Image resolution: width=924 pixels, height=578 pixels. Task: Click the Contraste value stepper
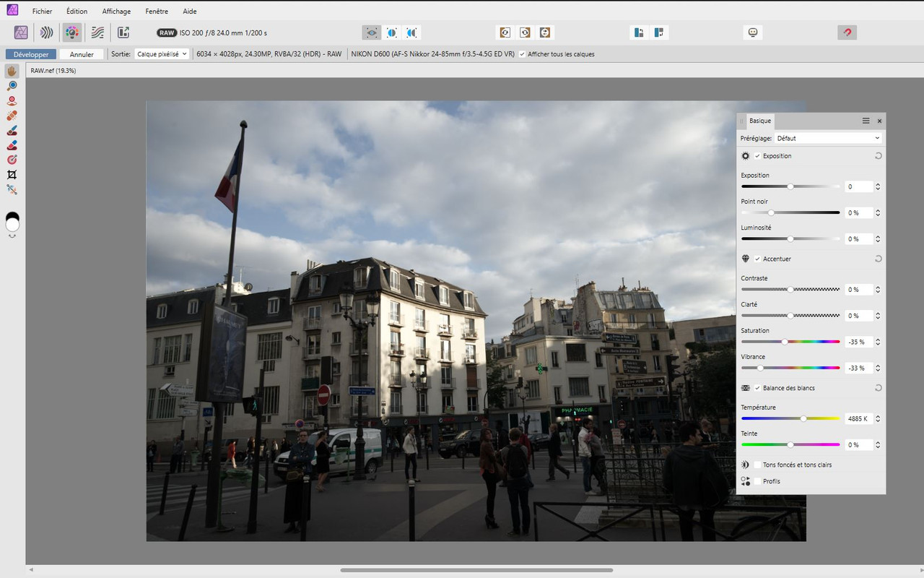pos(878,290)
